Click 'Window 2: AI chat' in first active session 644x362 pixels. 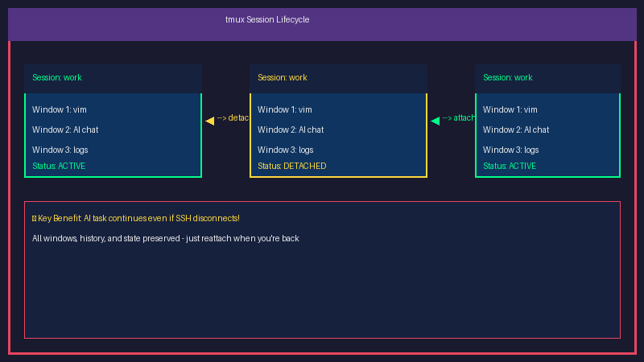pos(65,130)
